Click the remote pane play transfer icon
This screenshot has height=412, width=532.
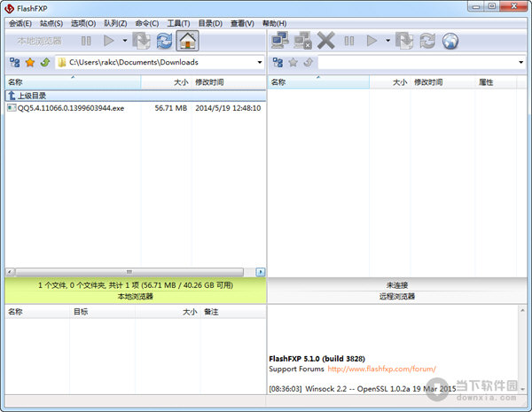coord(372,41)
